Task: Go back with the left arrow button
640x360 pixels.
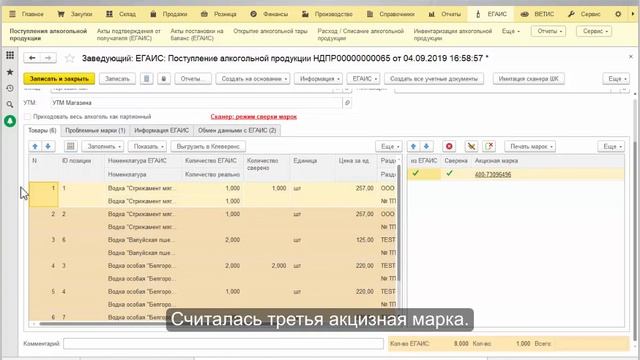Action: [x=32, y=58]
